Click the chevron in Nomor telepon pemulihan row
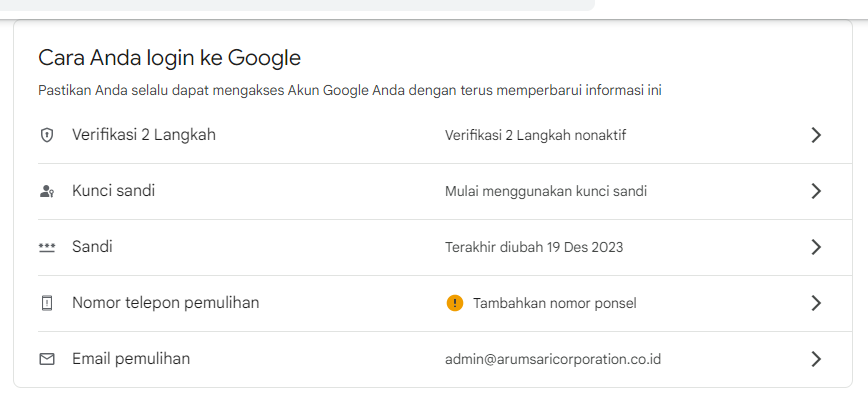Viewport: 868px width, 402px height. pyautogui.click(x=816, y=303)
